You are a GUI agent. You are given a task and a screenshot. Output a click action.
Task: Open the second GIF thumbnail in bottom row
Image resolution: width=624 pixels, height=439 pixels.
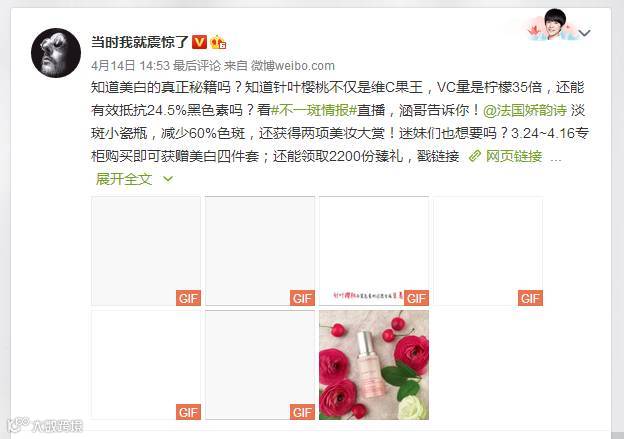tap(260, 365)
